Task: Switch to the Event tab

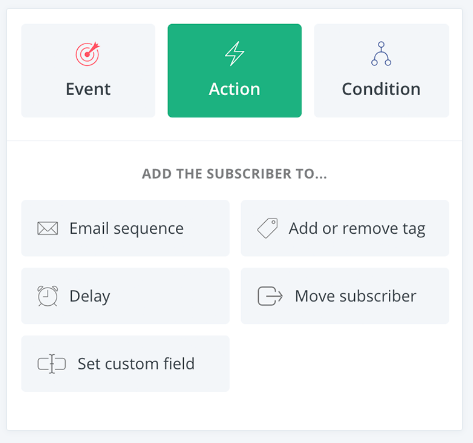Action: (88, 71)
